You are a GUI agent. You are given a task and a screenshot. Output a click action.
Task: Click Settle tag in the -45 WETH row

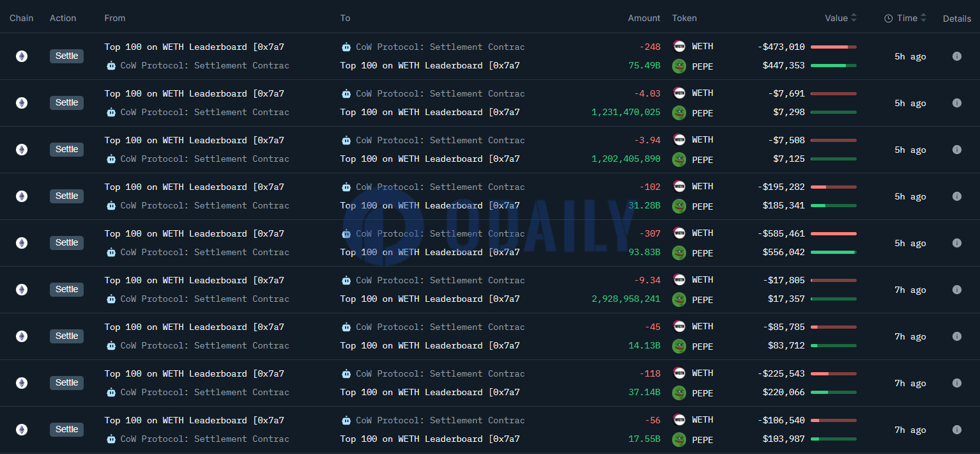pos(66,336)
